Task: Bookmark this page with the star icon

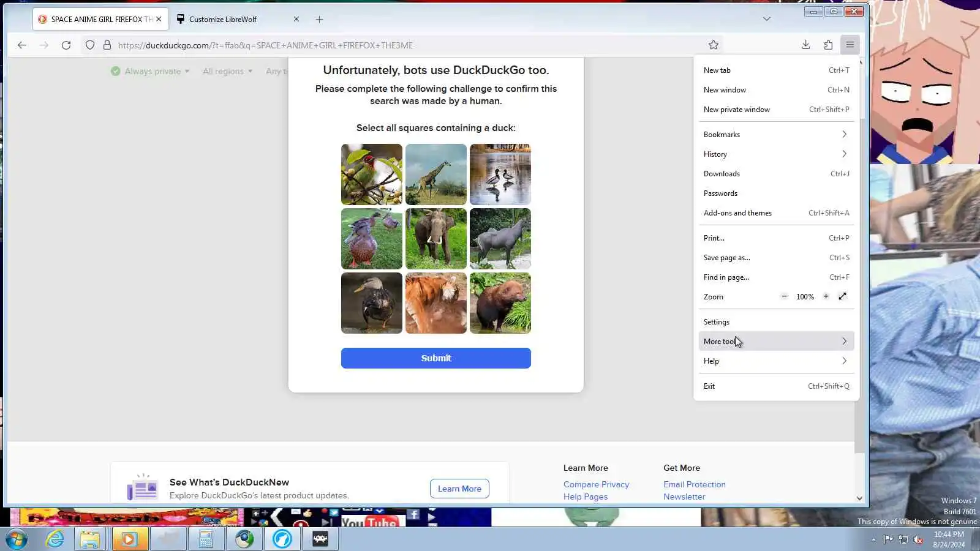Action: pyautogui.click(x=714, y=45)
